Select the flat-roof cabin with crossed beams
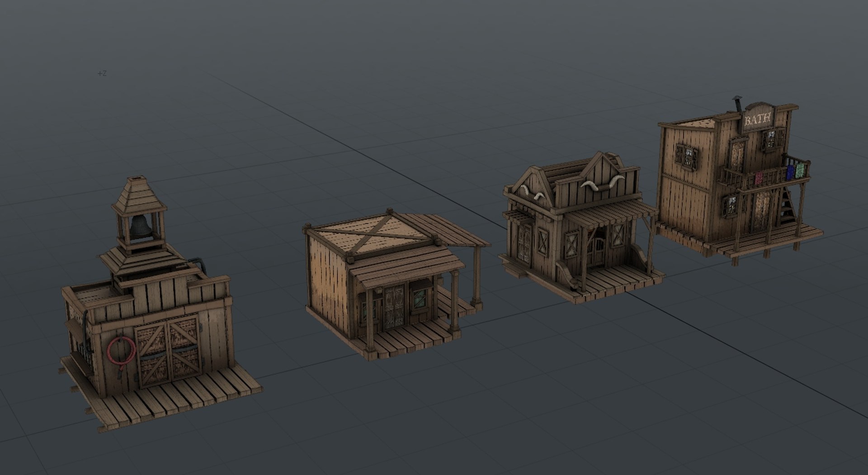868x475 pixels. (x=396, y=284)
